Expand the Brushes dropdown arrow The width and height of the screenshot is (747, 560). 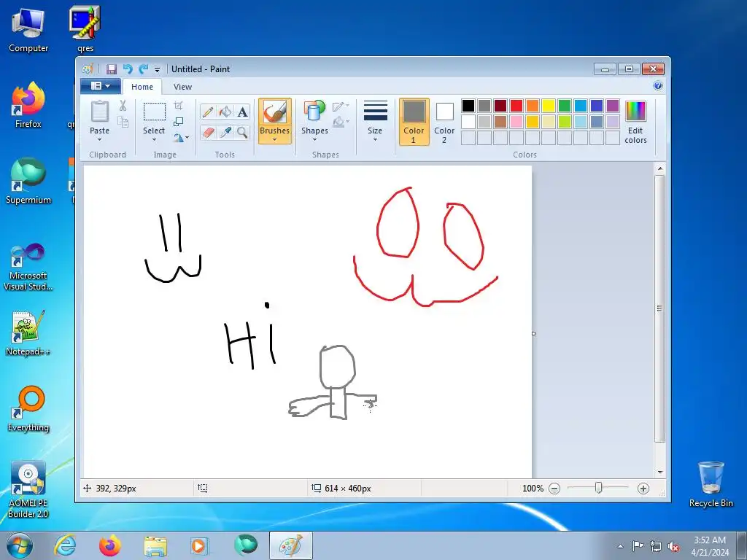275,139
